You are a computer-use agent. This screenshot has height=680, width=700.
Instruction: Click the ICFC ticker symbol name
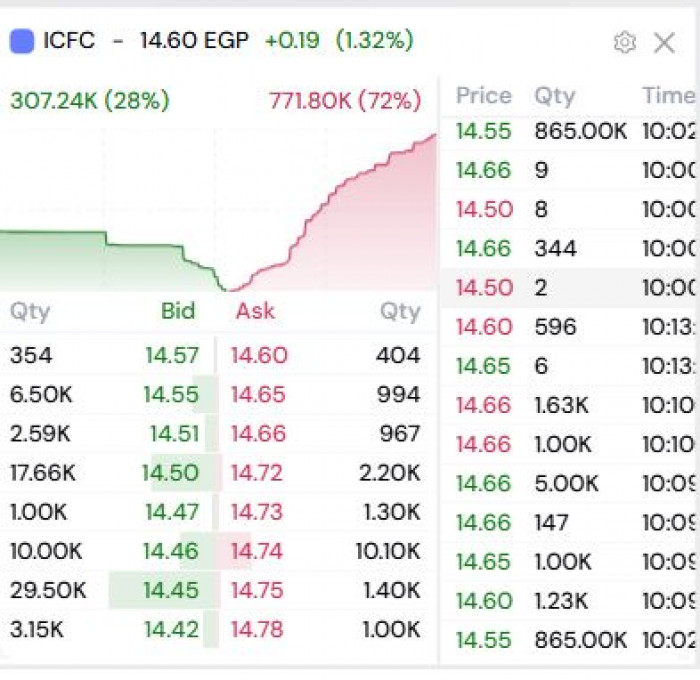(x=69, y=41)
